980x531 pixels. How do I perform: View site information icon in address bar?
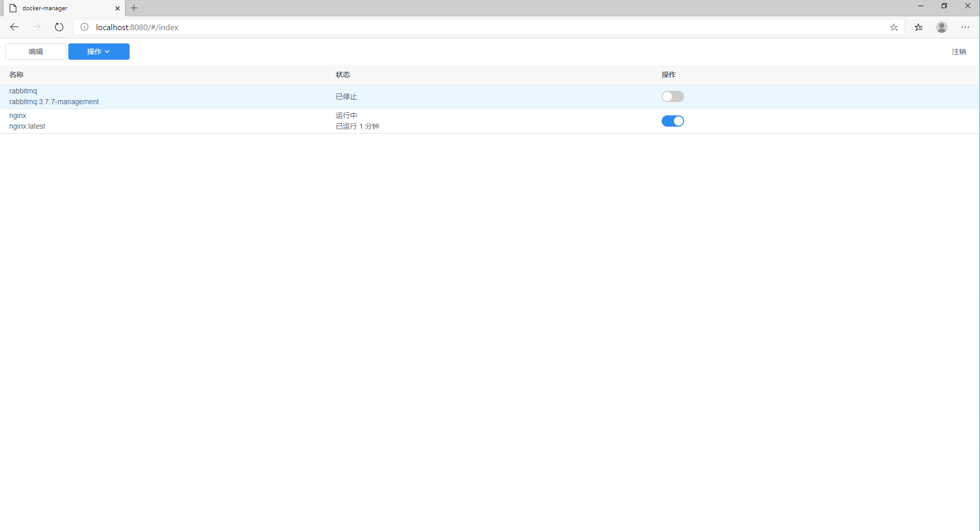coord(85,27)
